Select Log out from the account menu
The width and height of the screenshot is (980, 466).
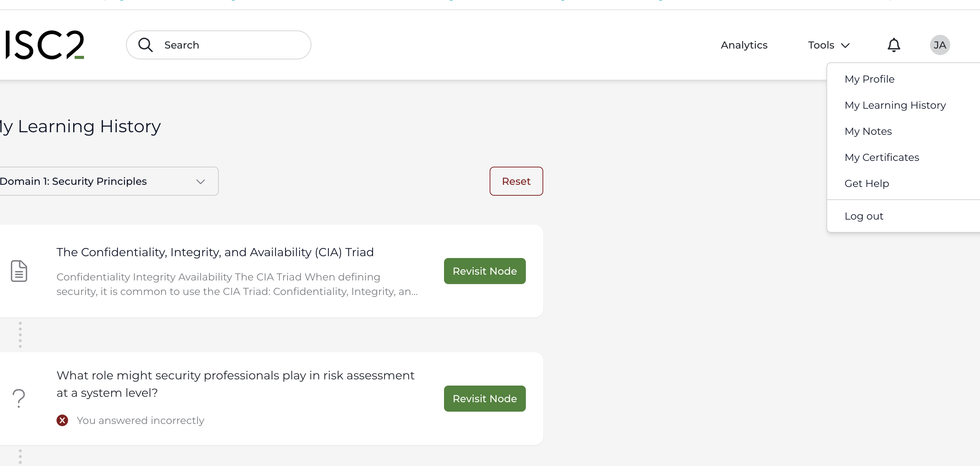coord(864,216)
